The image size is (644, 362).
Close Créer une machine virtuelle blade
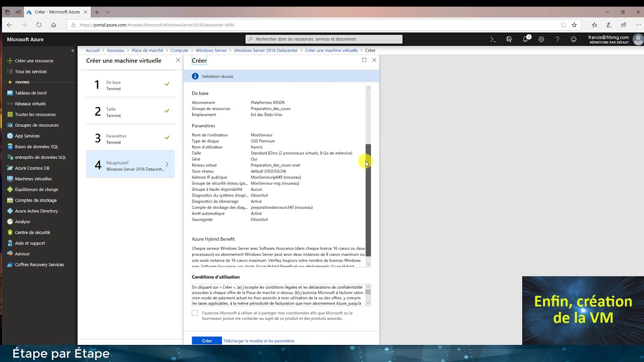(178, 60)
